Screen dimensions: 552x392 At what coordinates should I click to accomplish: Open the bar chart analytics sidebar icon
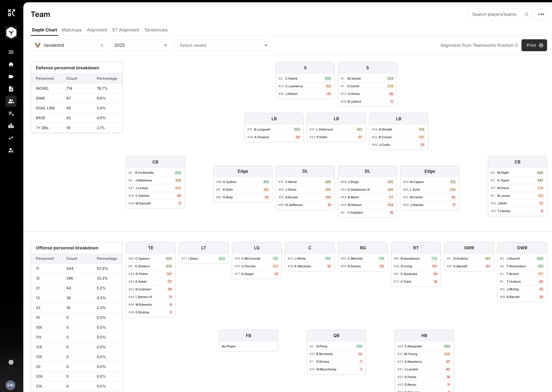11,126
